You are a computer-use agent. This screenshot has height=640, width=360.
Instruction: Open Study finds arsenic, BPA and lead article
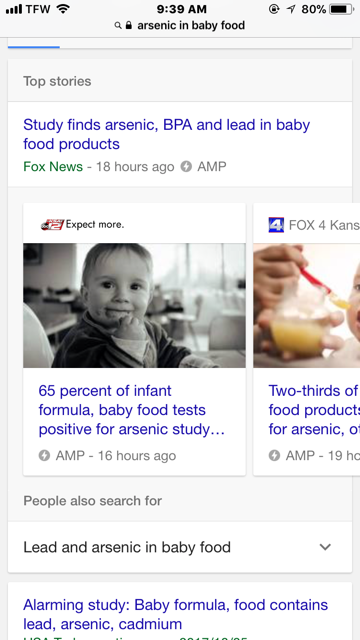coord(167,134)
